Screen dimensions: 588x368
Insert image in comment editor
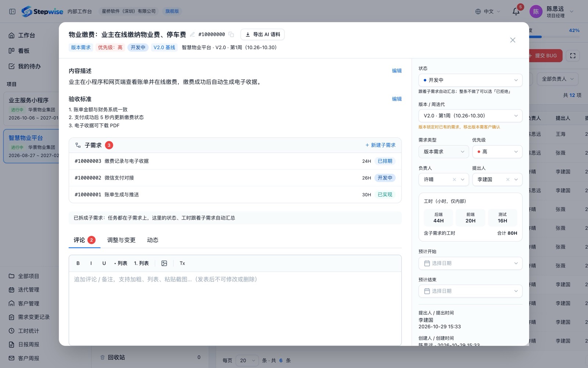click(164, 263)
